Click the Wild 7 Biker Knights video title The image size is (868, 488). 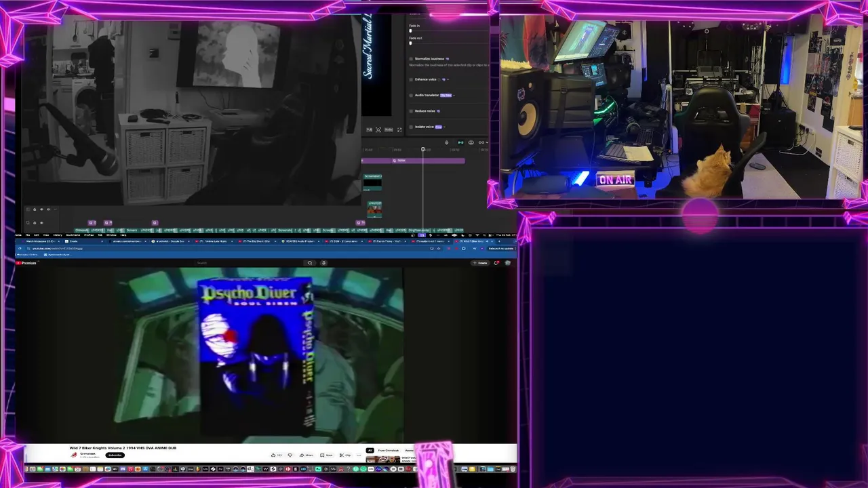pyautogui.click(x=123, y=448)
